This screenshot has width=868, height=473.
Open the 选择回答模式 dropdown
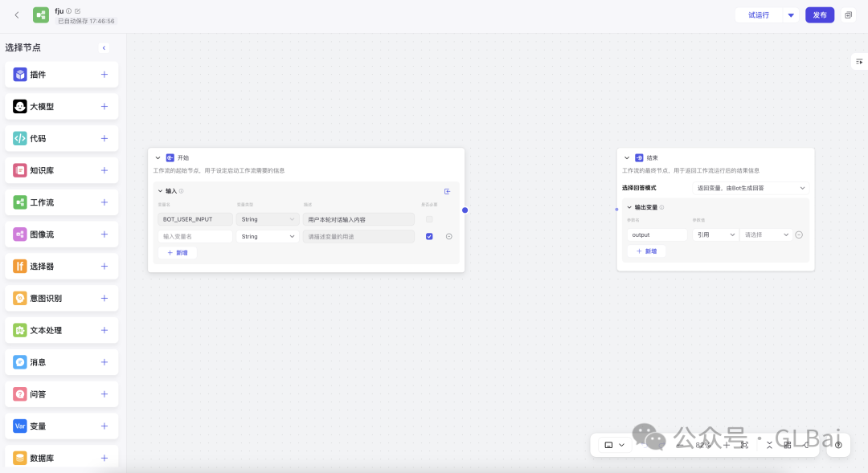coord(751,188)
